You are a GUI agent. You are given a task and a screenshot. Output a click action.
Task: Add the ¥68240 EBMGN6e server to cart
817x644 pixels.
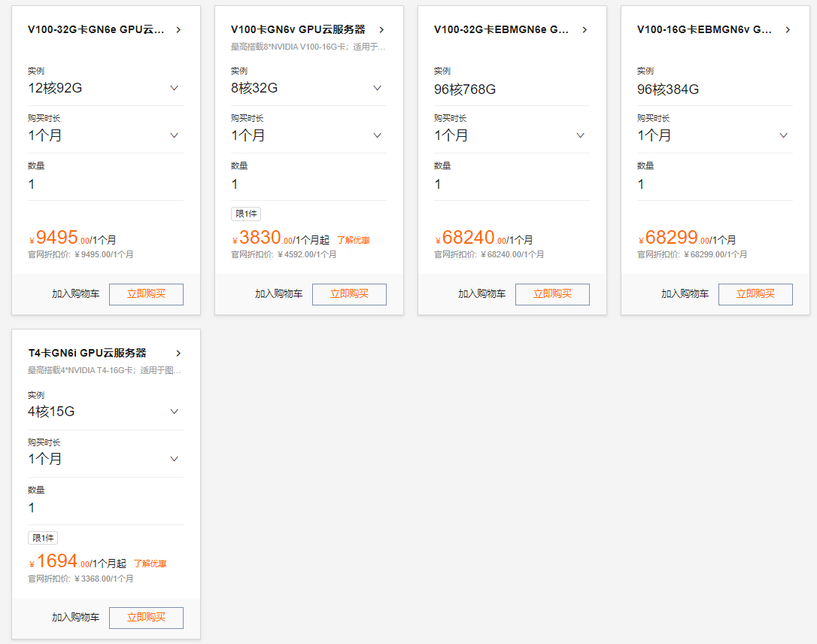click(481, 294)
